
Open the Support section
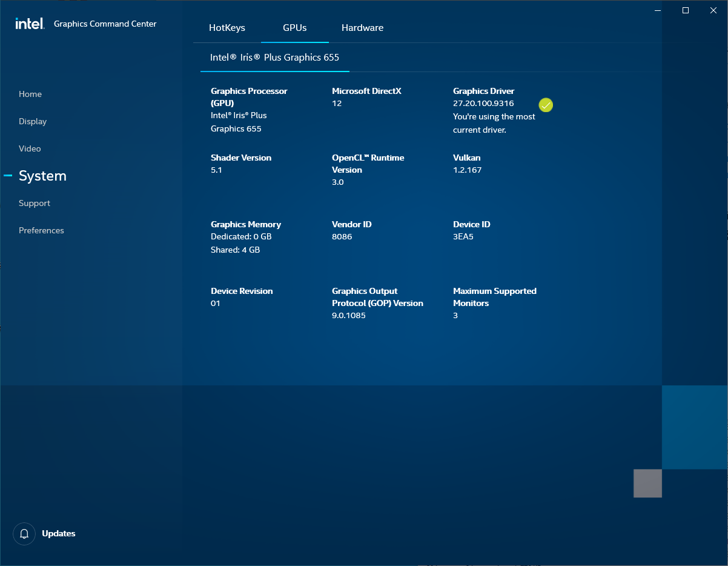click(x=35, y=203)
